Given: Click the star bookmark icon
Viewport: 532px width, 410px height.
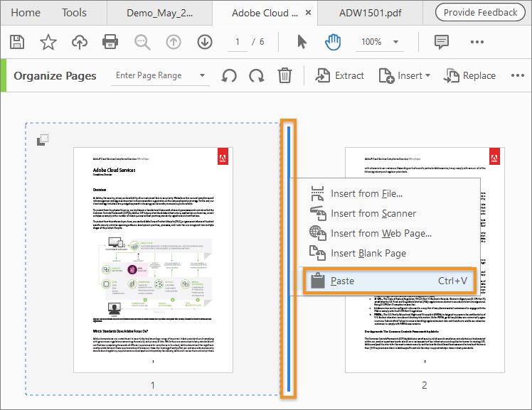Looking at the screenshot, I should pyautogui.click(x=48, y=42).
